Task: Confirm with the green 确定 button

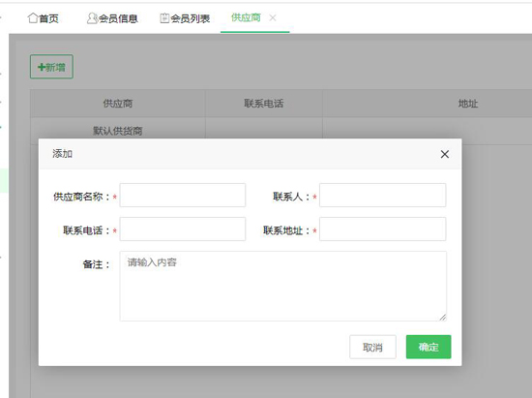Action: click(429, 347)
